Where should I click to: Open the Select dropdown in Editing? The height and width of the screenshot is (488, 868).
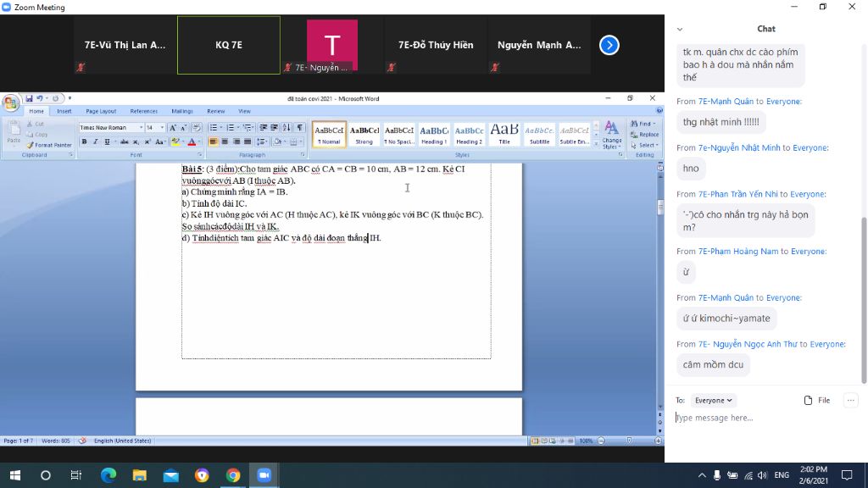pyautogui.click(x=644, y=146)
